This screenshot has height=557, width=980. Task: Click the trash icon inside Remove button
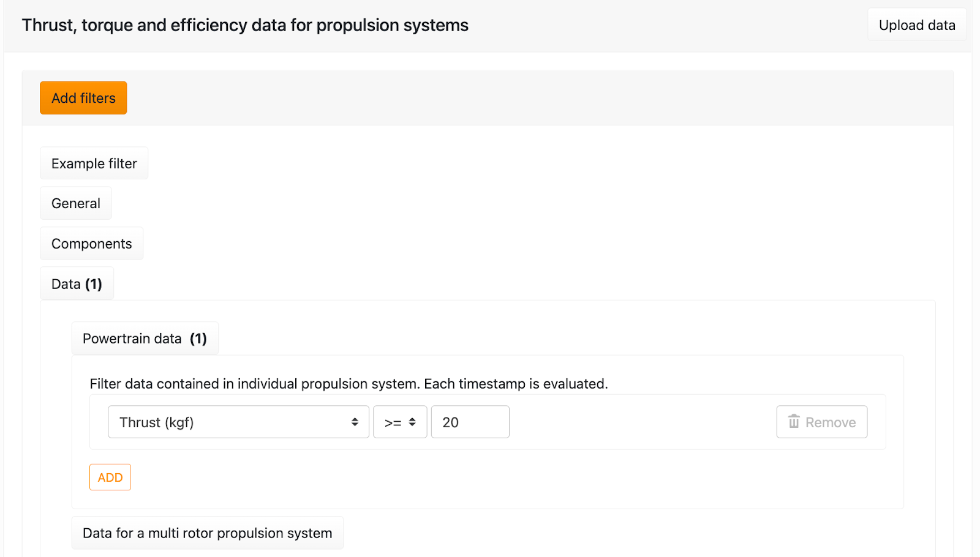(794, 422)
